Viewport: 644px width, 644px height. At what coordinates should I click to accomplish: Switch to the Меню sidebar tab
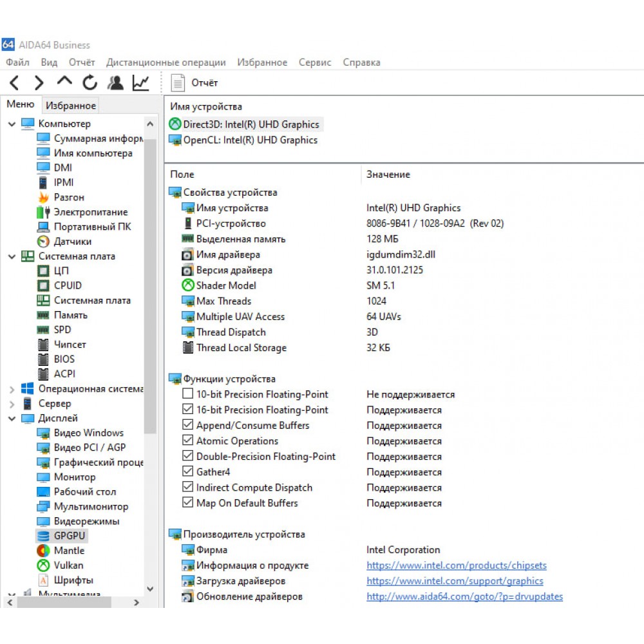pyautogui.click(x=20, y=104)
